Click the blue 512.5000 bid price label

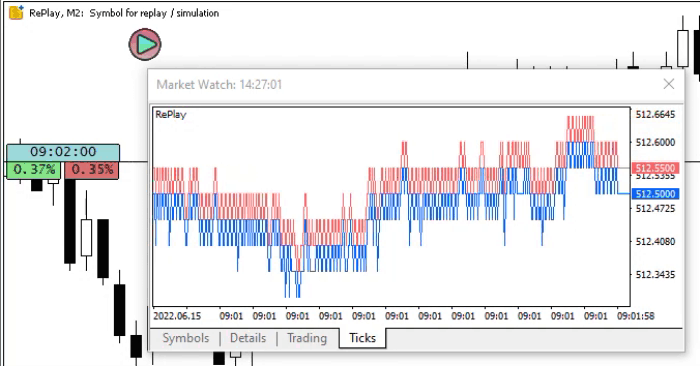coord(655,194)
